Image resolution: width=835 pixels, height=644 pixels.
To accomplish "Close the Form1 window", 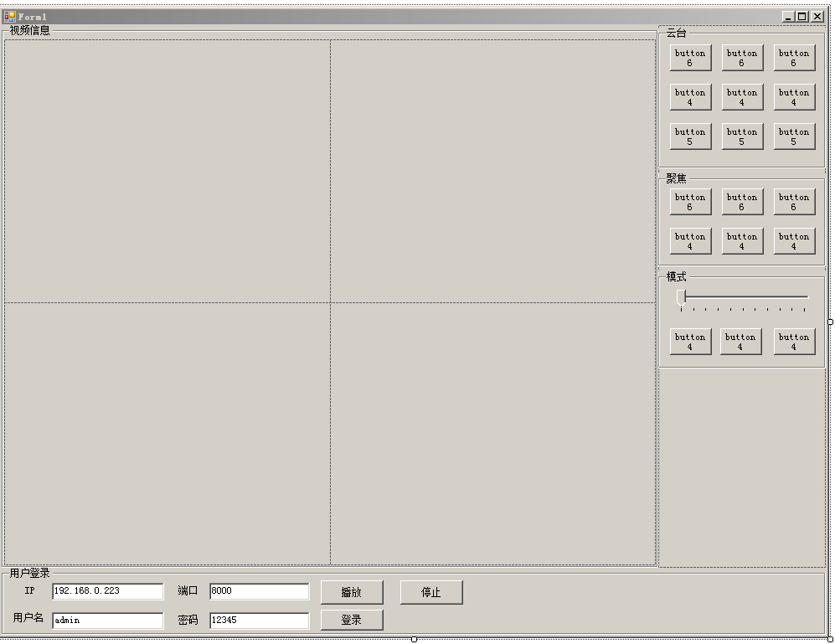I will (817, 17).
